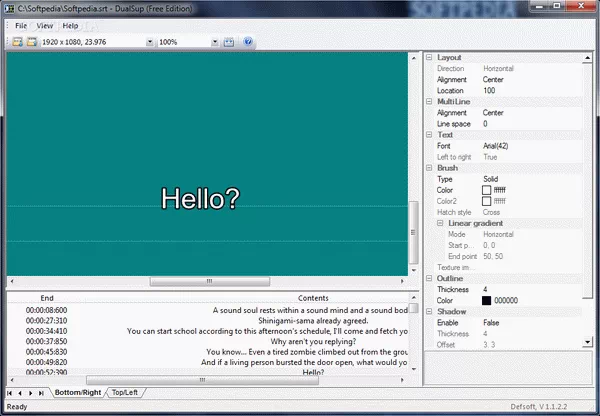Click the toolbar icon right of zoom dropdown
The image size is (600, 416).
click(x=229, y=43)
